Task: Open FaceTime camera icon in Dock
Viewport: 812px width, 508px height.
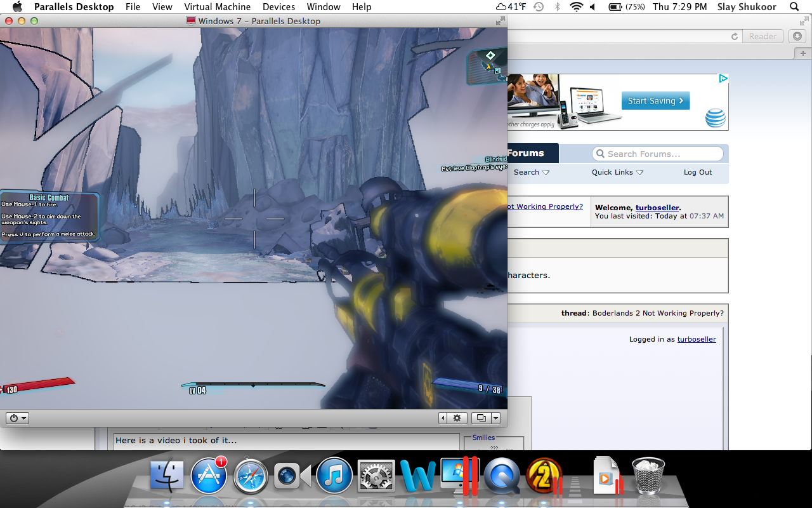Action: coord(292,476)
